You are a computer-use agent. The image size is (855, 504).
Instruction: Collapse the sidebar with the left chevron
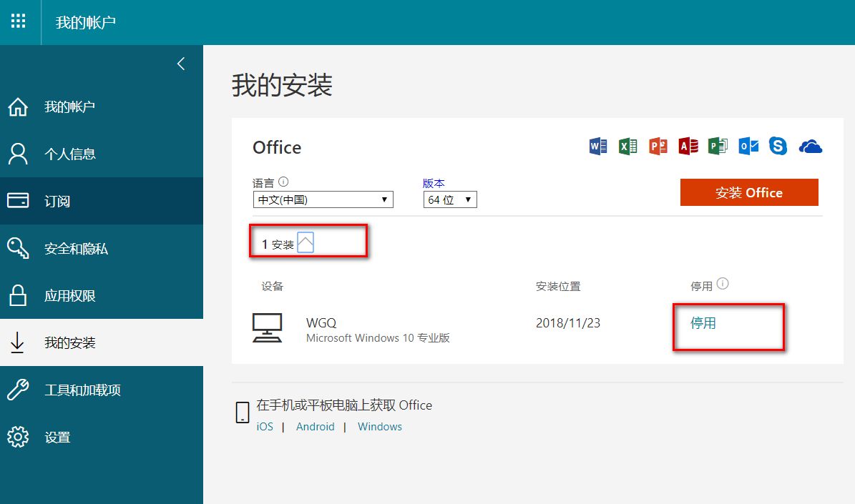(x=181, y=64)
